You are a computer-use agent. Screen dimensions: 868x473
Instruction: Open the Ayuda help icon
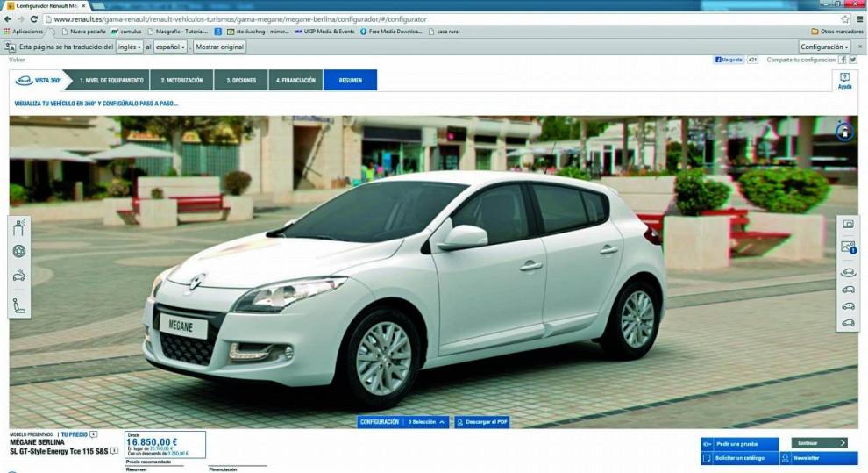(x=844, y=81)
